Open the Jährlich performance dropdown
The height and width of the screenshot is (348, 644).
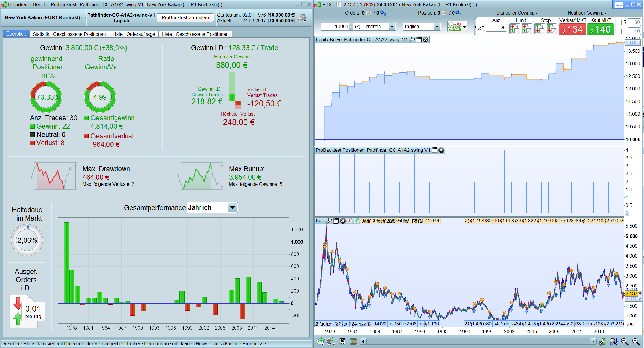click(x=232, y=207)
